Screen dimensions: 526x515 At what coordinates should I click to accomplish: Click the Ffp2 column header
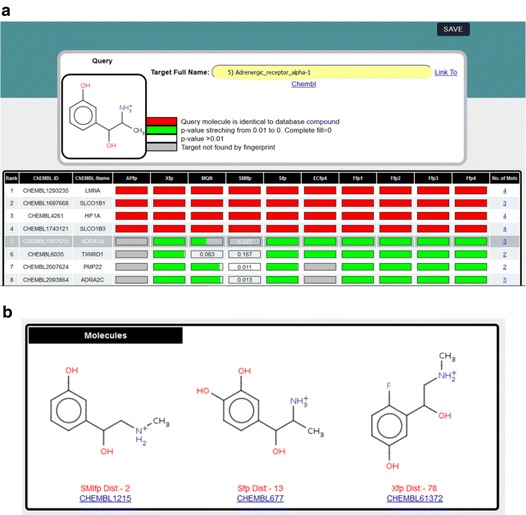click(x=396, y=178)
